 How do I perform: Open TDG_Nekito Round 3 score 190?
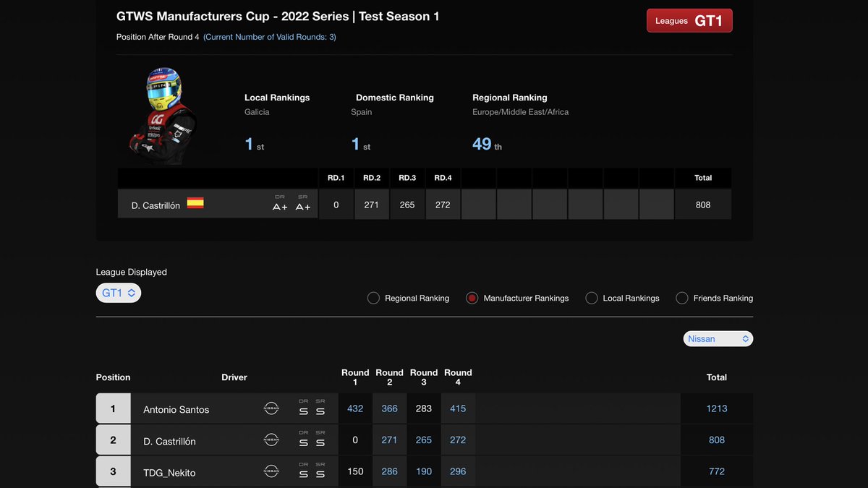pyautogui.click(x=424, y=471)
